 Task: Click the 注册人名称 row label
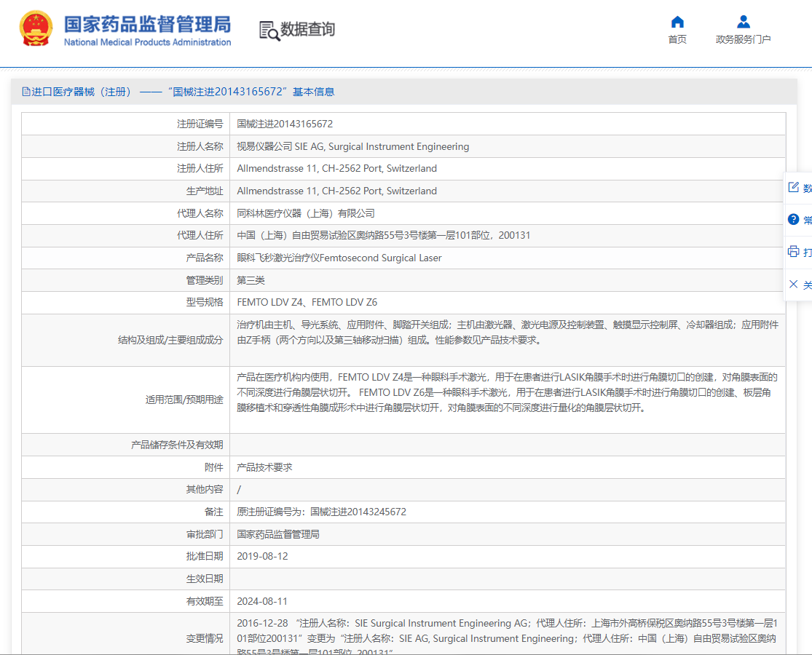(x=200, y=146)
